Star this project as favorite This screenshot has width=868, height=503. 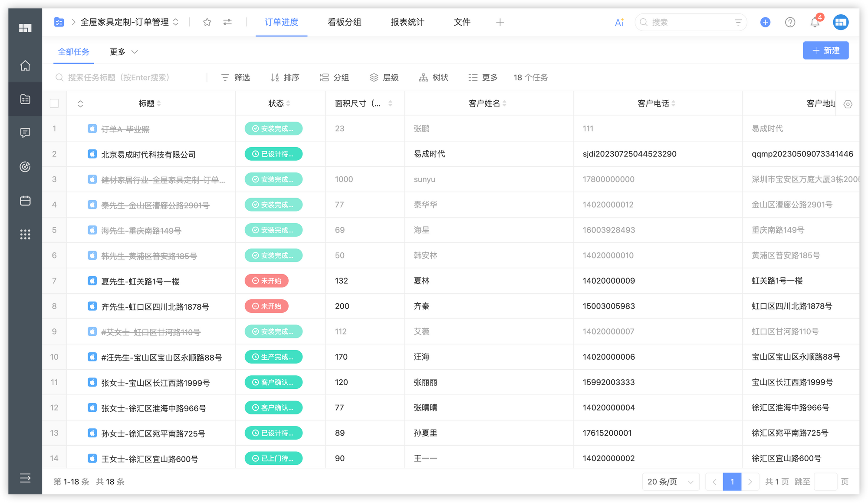point(207,22)
